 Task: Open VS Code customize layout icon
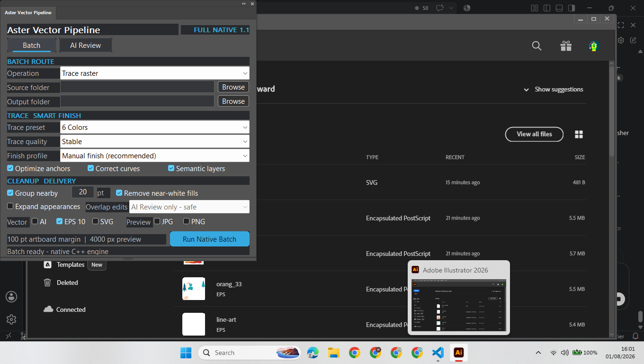[x=535, y=8]
